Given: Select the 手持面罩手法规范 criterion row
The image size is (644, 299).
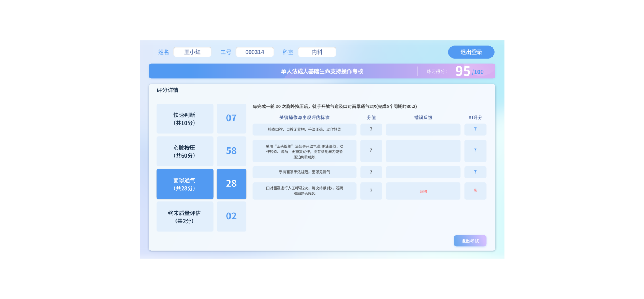Looking at the screenshot, I should (x=304, y=172).
